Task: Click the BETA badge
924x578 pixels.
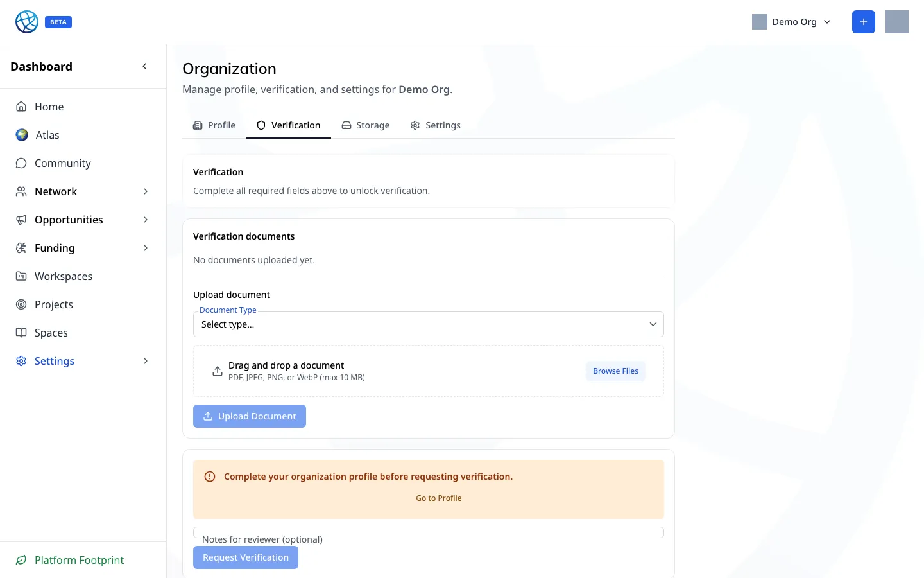Action: pyautogui.click(x=58, y=22)
